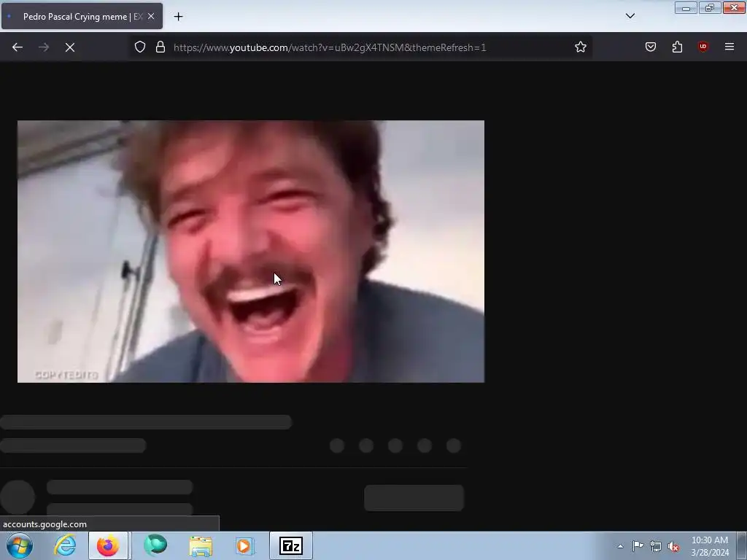The width and height of the screenshot is (747, 560).
Task: Go back to the previous page
Action: pyautogui.click(x=18, y=47)
